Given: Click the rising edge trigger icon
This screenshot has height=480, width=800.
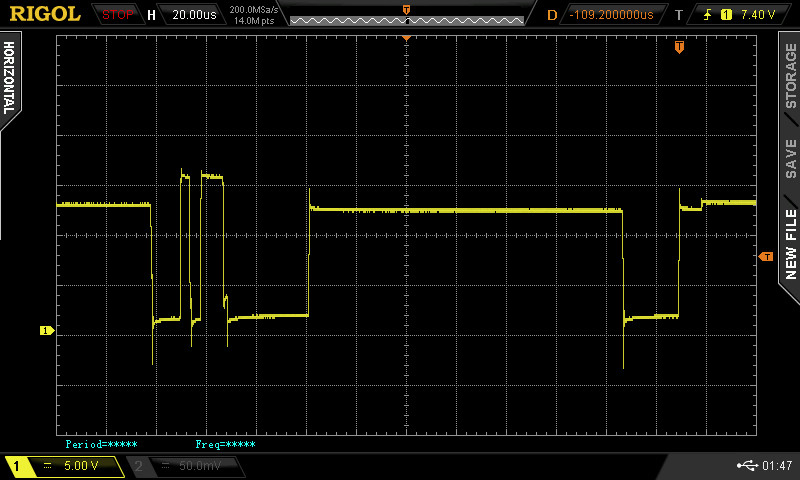Looking at the screenshot, I should [x=708, y=15].
